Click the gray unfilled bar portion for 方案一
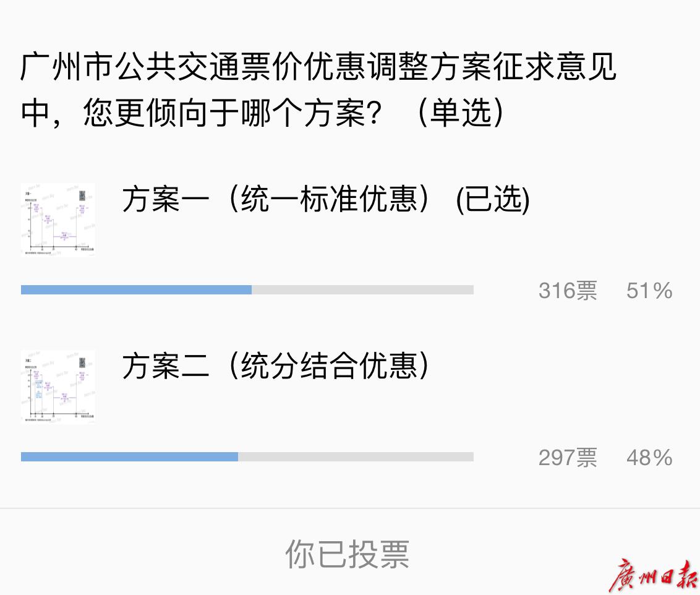 click(362, 290)
